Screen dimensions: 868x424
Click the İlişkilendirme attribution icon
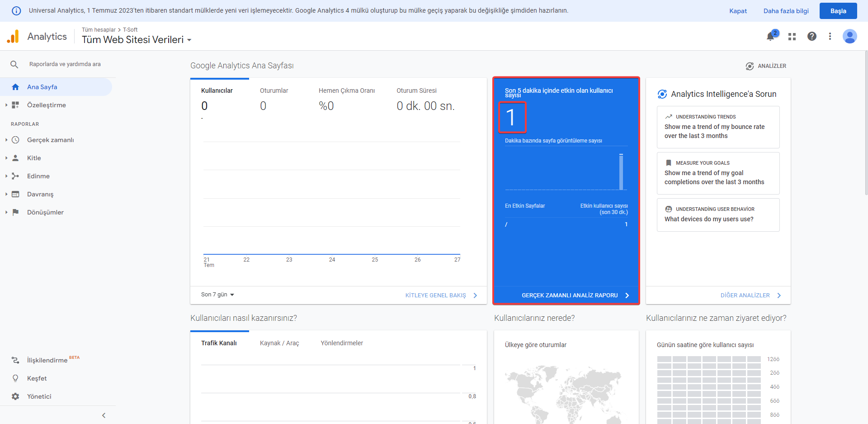coord(15,360)
